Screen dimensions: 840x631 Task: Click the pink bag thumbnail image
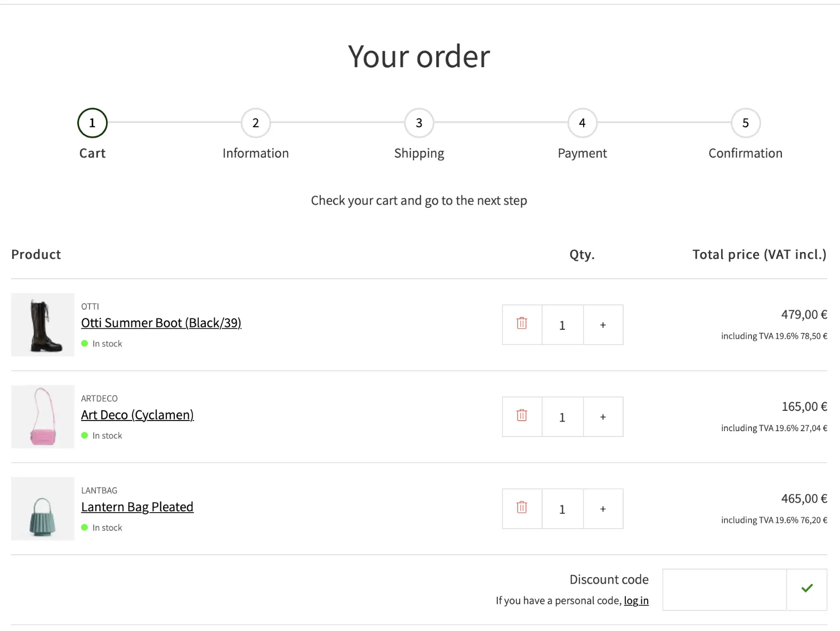(x=43, y=417)
